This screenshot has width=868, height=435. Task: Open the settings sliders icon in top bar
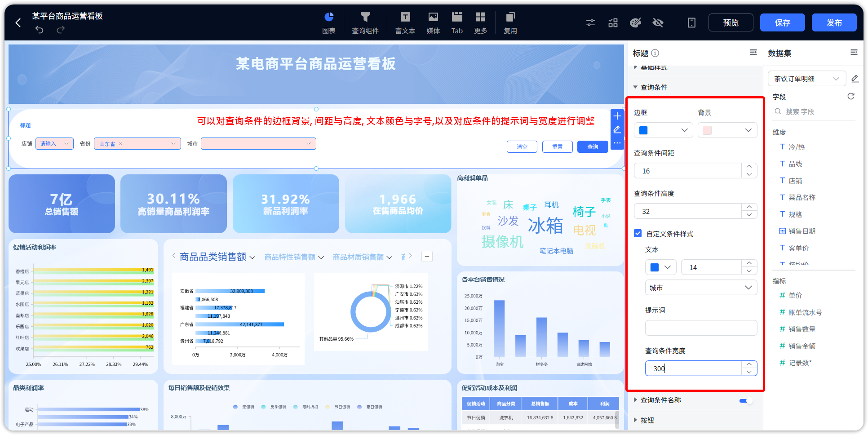pyautogui.click(x=590, y=22)
